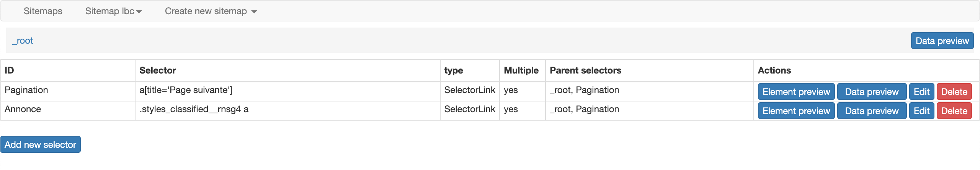The height and width of the screenshot is (170, 980).
Task: Click Element preview for Pagination row
Action: 796,92
